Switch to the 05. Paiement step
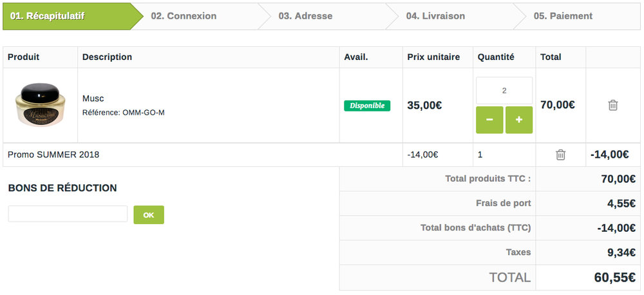 (x=563, y=16)
